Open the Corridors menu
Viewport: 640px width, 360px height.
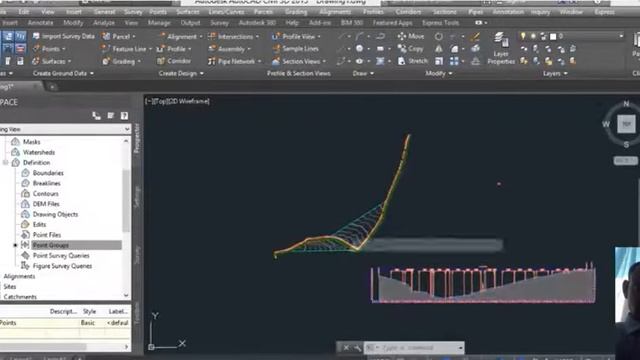coord(408,12)
